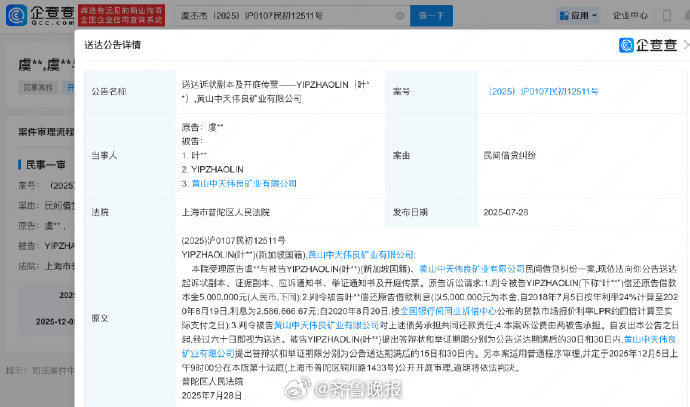Click the 法院 label cell
Screen dimensions: 690x407
tap(129, 212)
